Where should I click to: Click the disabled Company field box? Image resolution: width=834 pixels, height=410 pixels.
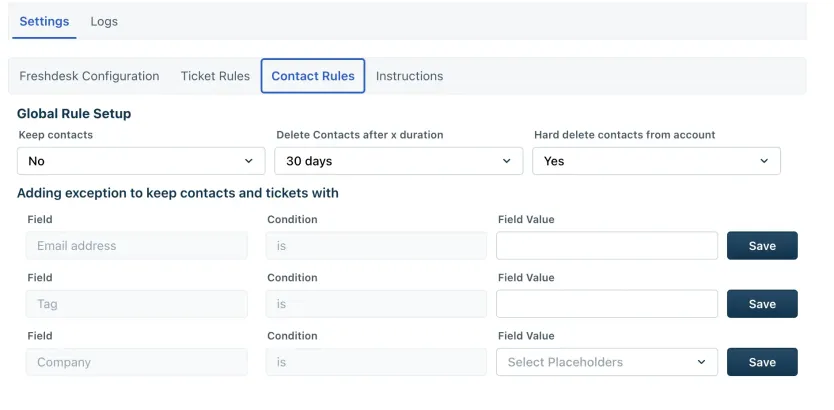pyautogui.click(x=137, y=362)
